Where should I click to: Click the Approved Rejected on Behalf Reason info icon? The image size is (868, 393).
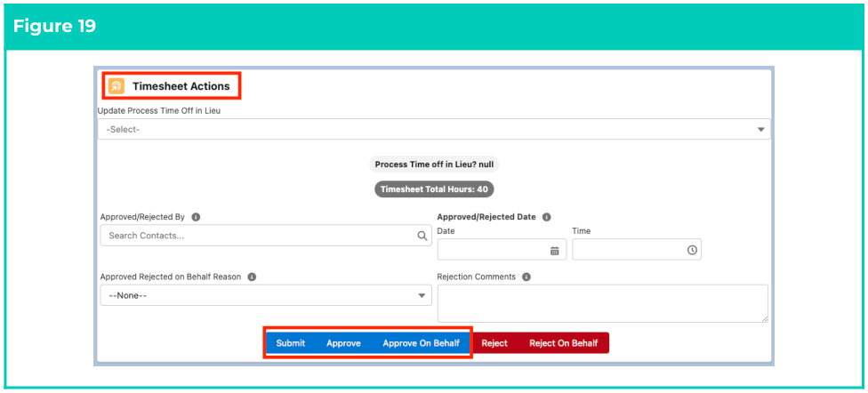click(252, 277)
